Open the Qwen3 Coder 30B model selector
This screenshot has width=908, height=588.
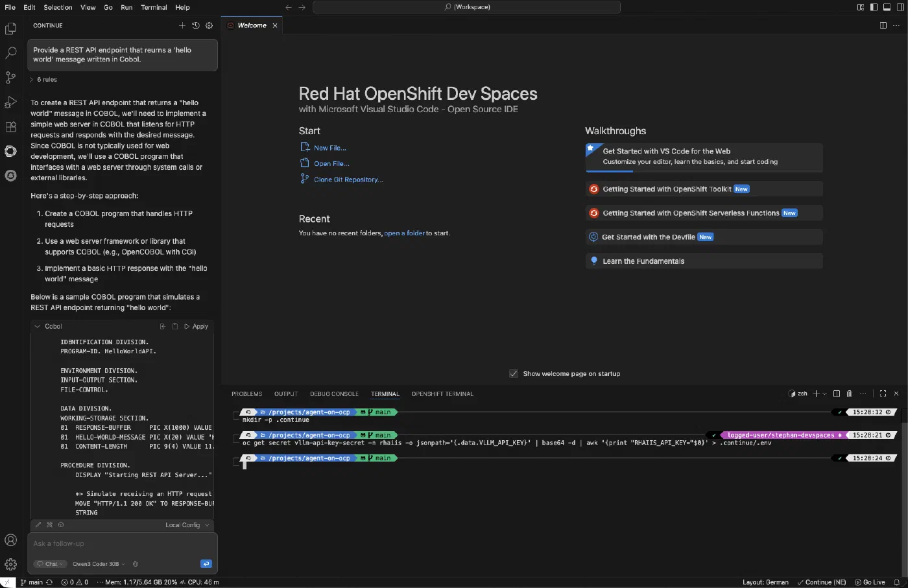pyautogui.click(x=99, y=564)
